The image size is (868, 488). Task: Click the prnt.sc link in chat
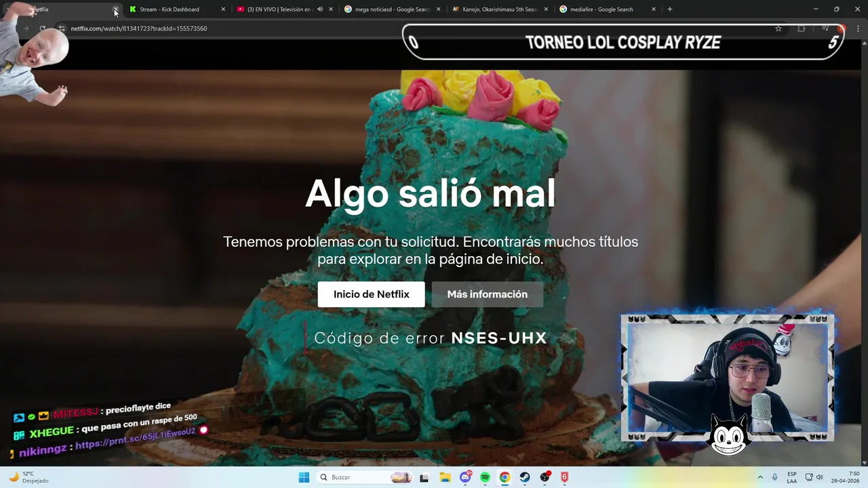coord(135,439)
